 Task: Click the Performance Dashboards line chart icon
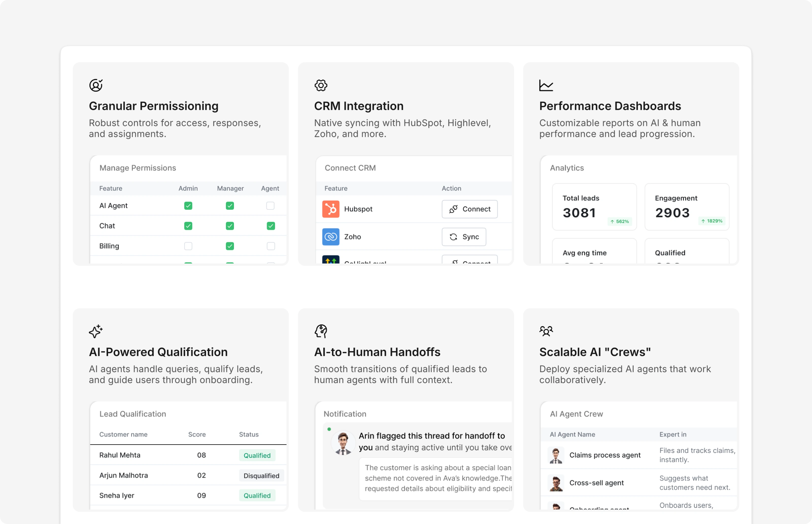click(x=546, y=85)
